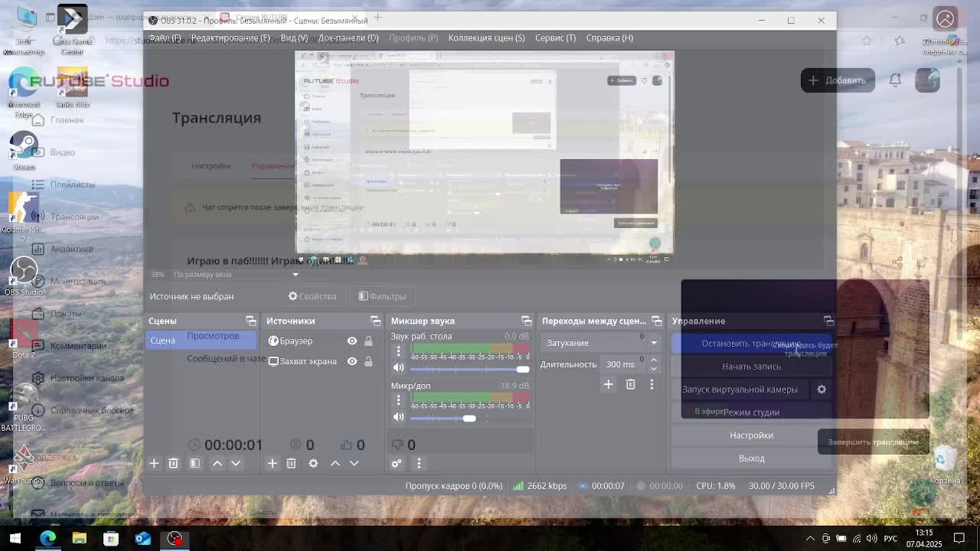Move scene up with the arrow icon
Image resolution: width=980 pixels, height=551 pixels.
(217, 463)
